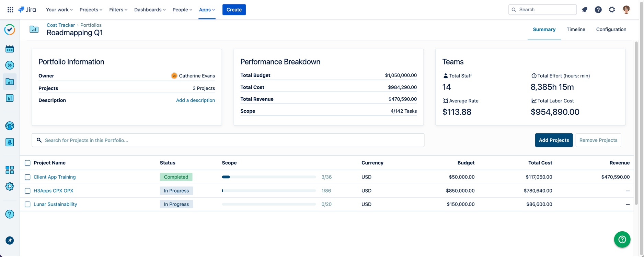Check the H3Apps CPX OPX row checkbox
The height and width of the screenshot is (257, 644).
click(27, 191)
